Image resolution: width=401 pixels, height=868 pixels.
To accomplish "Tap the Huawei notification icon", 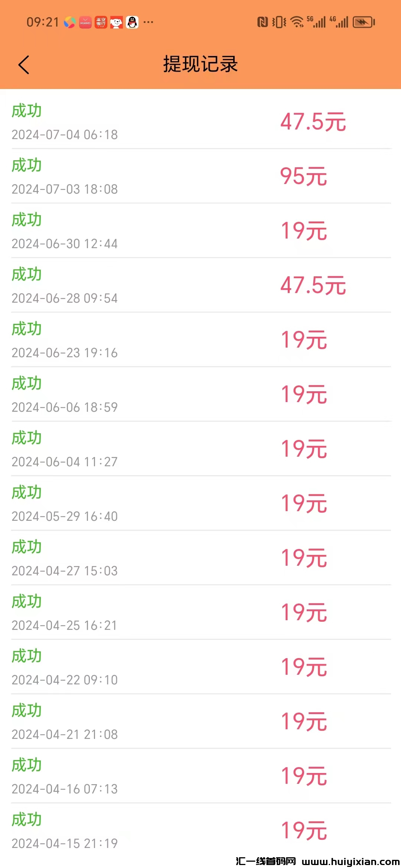I will pos(85,22).
